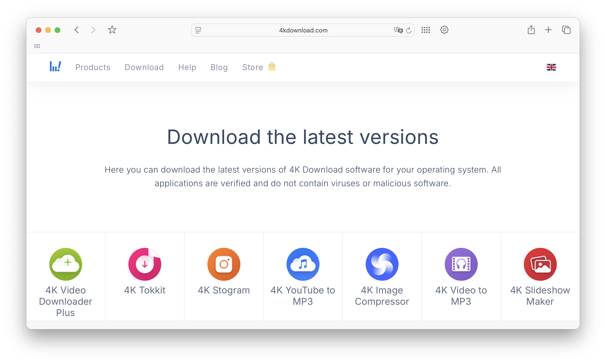Open the Help menu item
The image size is (606, 364).
pyautogui.click(x=187, y=67)
